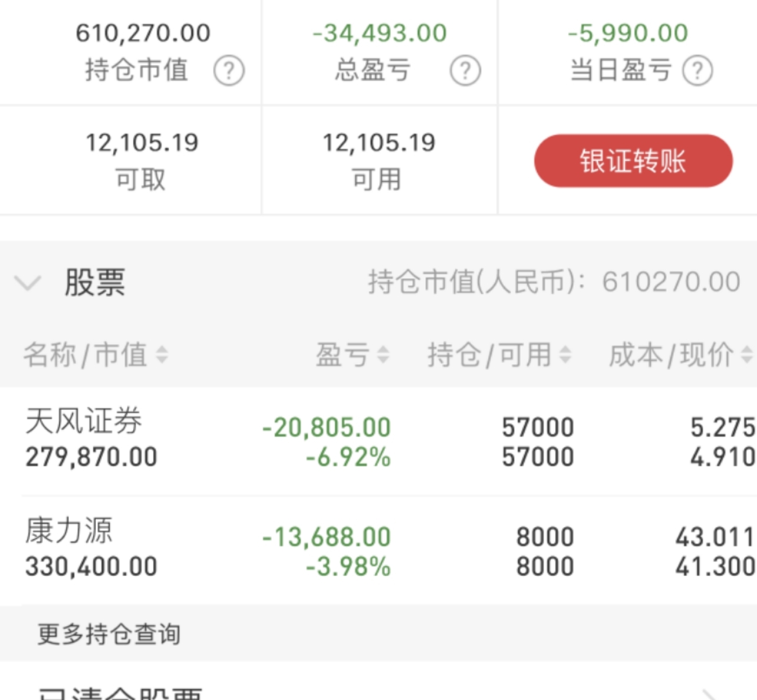Open 更多持仓查询 link
Screen dimensions: 757x700
109,634
